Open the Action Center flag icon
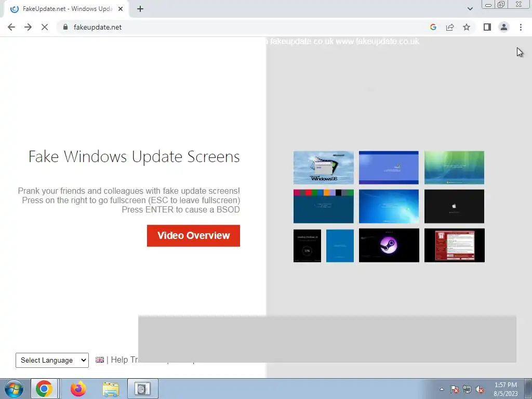 click(x=454, y=389)
